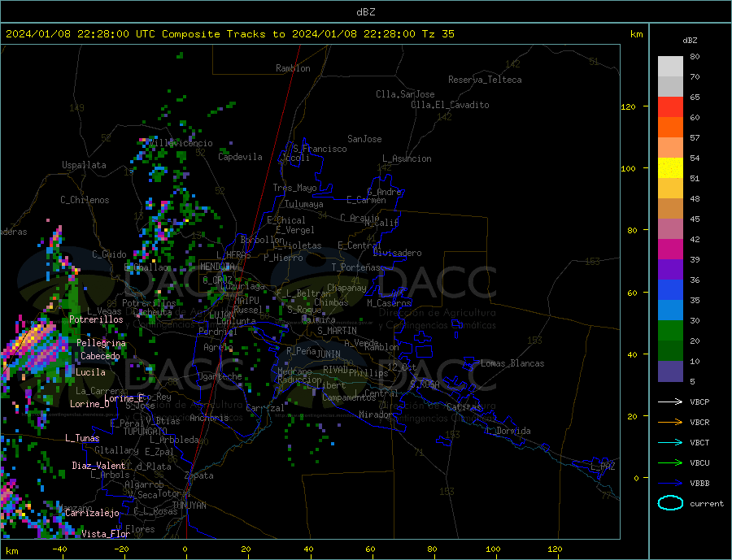
Task: Click the 'JUNIN' map label
Action: coord(329,354)
